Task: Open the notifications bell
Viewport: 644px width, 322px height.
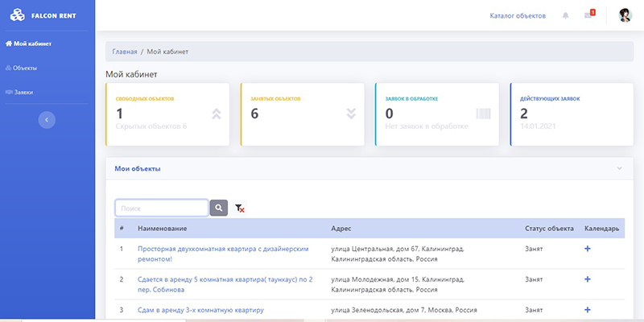Action: point(566,15)
